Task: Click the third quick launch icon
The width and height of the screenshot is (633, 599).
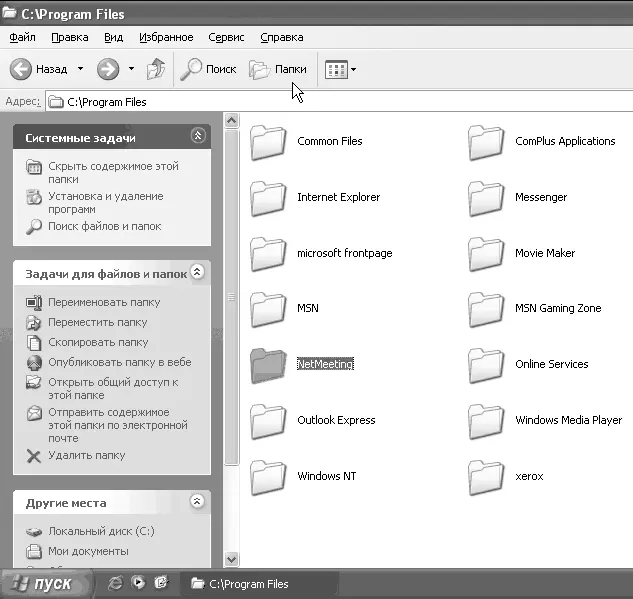Action: pyautogui.click(x=161, y=582)
